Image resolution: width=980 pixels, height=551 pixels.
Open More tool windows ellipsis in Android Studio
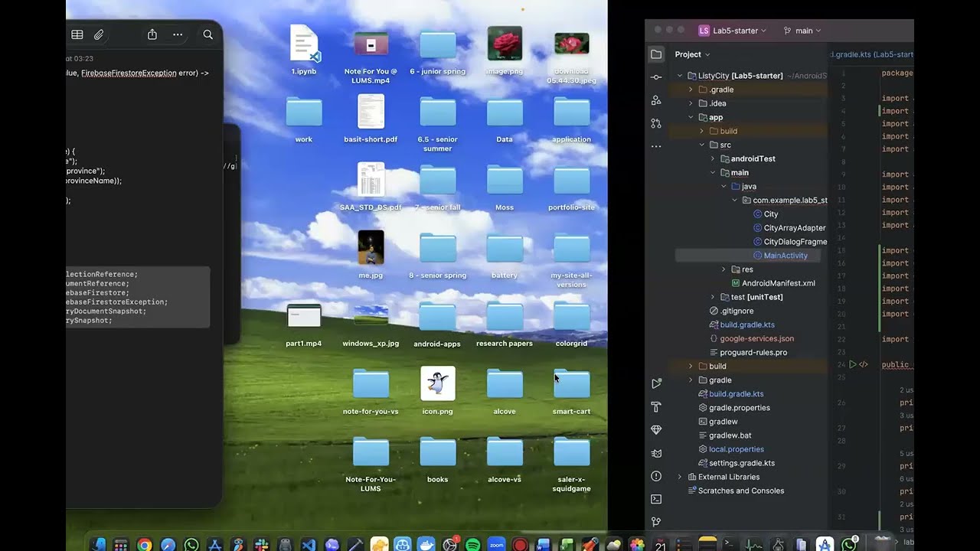click(656, 145)
